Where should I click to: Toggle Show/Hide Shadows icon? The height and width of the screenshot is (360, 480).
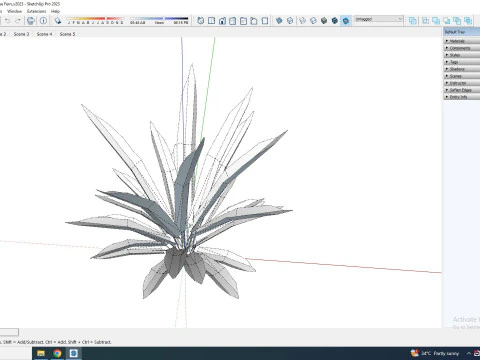[58, 21]
